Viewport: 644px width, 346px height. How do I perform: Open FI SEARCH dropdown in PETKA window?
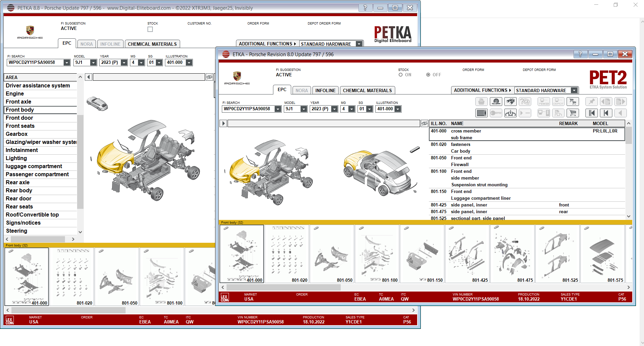(67, 63)
